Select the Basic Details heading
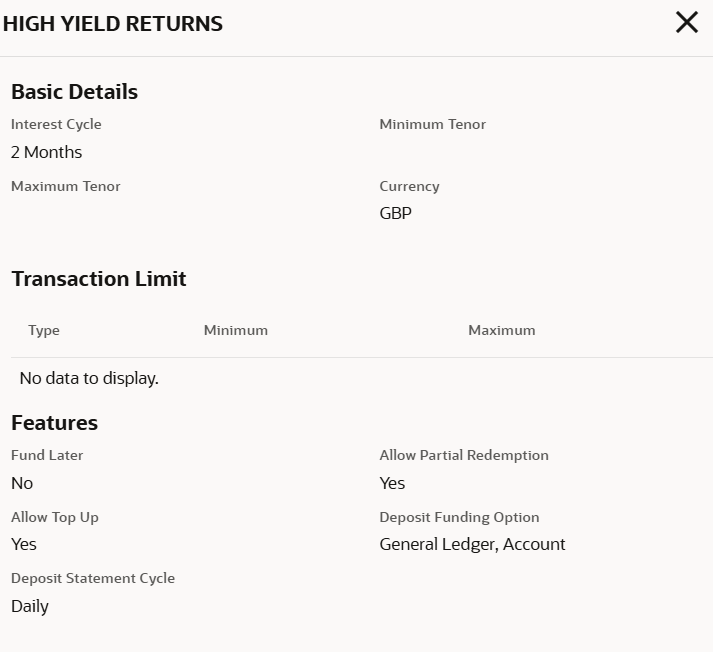 74,92
